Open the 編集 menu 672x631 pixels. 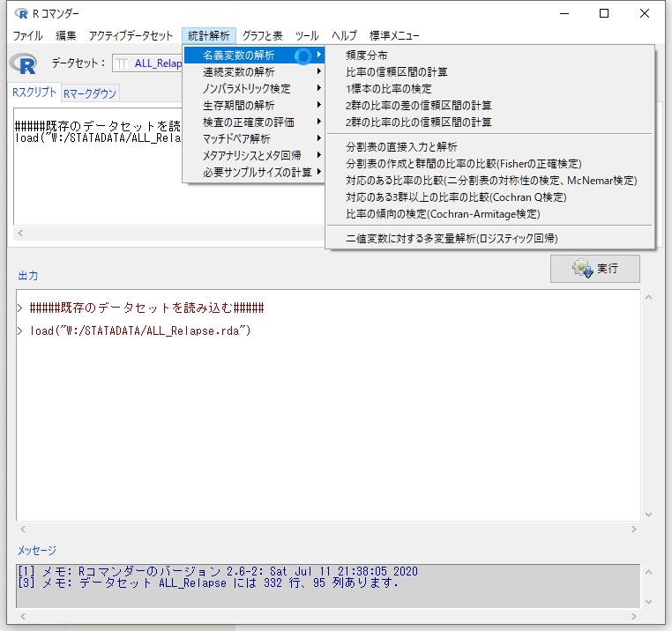pyautogui.click(x=66, y=35)
